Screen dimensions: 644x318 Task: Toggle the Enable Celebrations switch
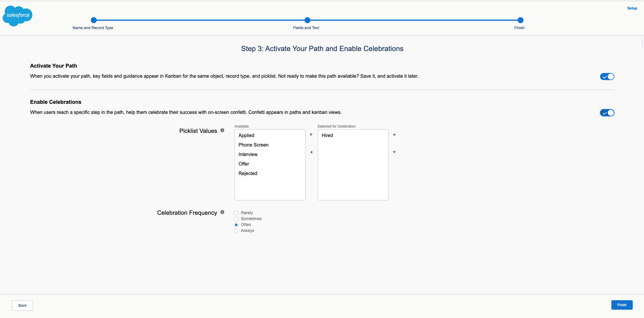point(607,113)
